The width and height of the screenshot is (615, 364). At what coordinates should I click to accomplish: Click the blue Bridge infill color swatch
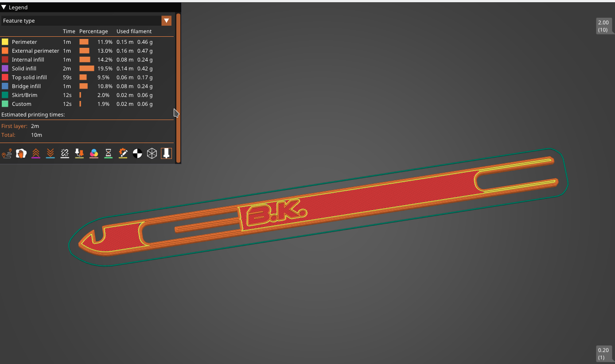pos(5,86)
